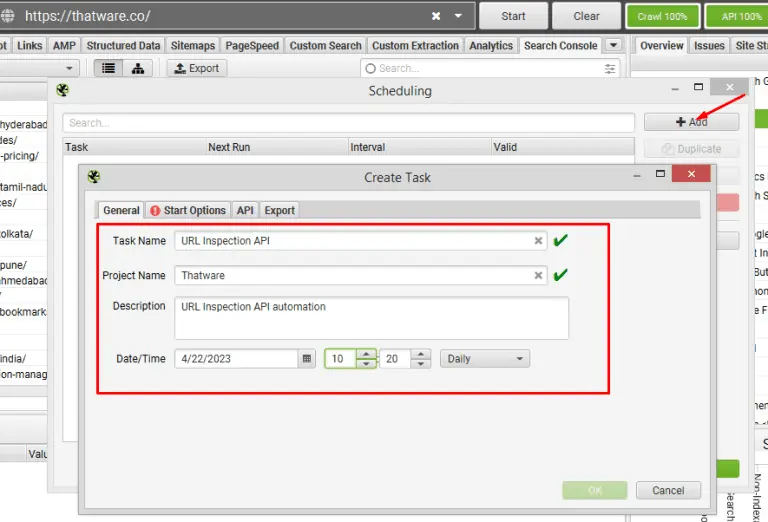Open the calendar picker icon
768x522 pixels.
(307, 359)
